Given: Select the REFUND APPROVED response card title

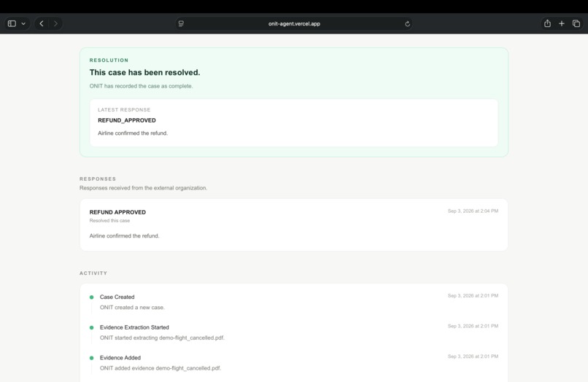Looking at the screenshot, I should pos(117,212).
